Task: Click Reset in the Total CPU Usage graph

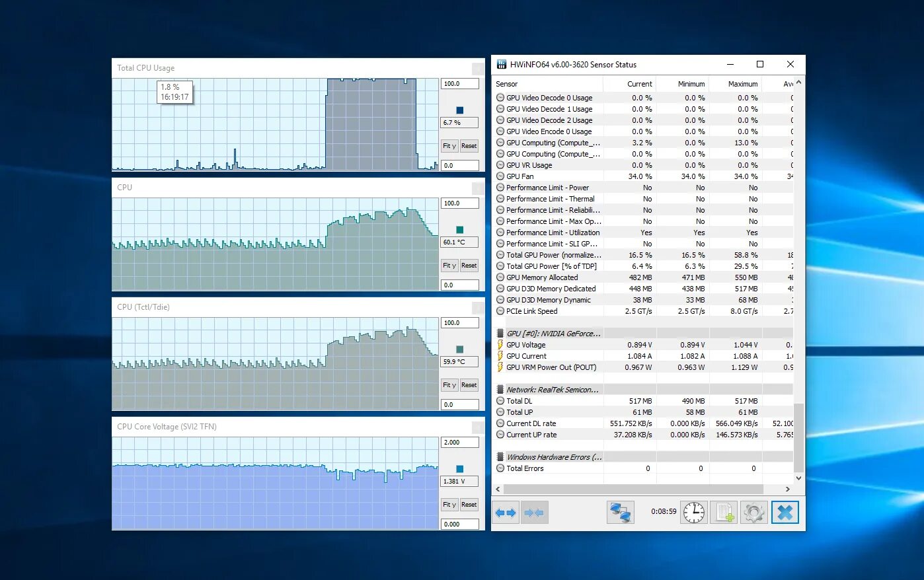Action: click(469, 146)
